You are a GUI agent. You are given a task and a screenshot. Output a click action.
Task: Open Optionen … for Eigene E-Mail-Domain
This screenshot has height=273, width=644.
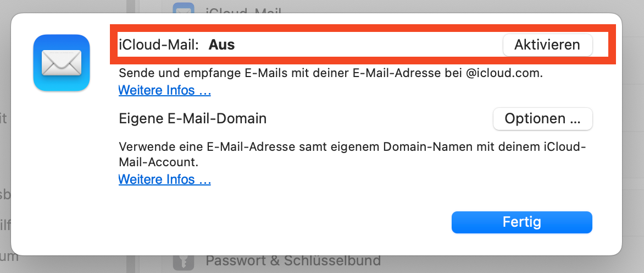click(542, 118)
